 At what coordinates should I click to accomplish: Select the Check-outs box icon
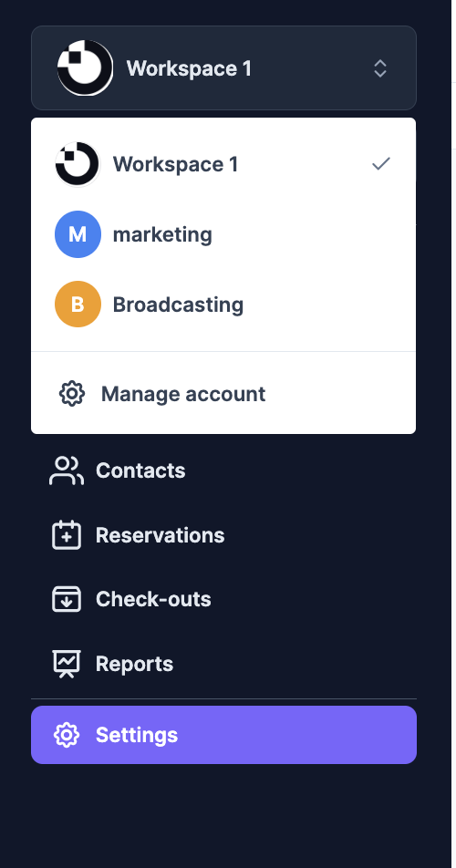coord(67,599)
